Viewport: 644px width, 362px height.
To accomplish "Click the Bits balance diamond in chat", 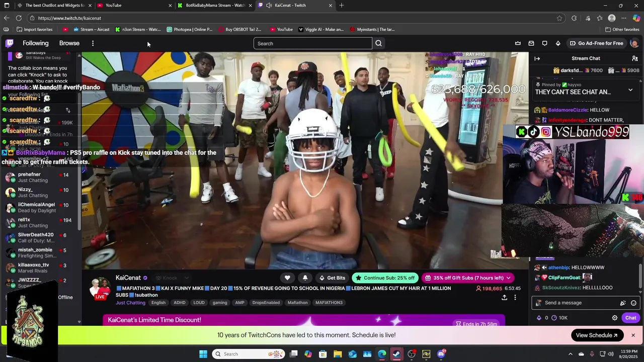I will 539,318.
